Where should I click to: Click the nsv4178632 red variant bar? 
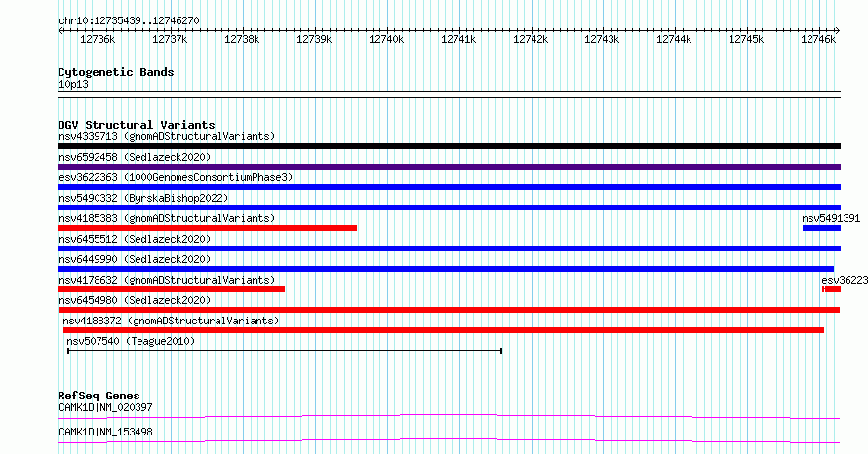point(171,289)
